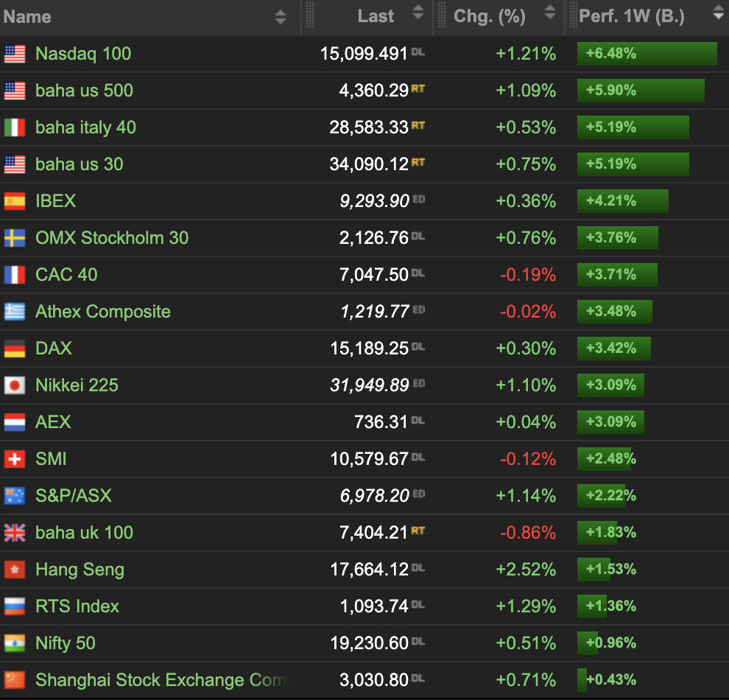Open the DAX index link
This screenshot has height=700, width=729.
pyautogui.click(x=54, y=349)
